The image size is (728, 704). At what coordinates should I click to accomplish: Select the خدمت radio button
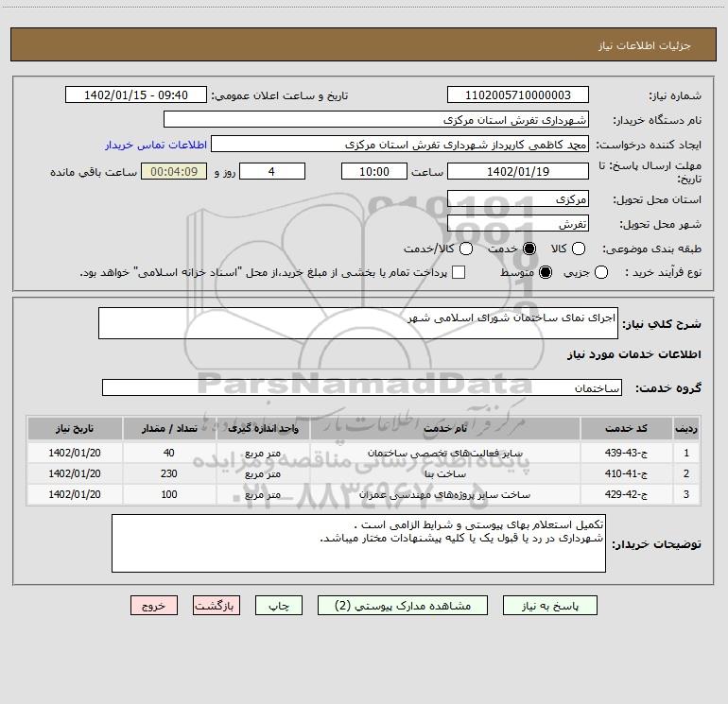coord(529,249)
